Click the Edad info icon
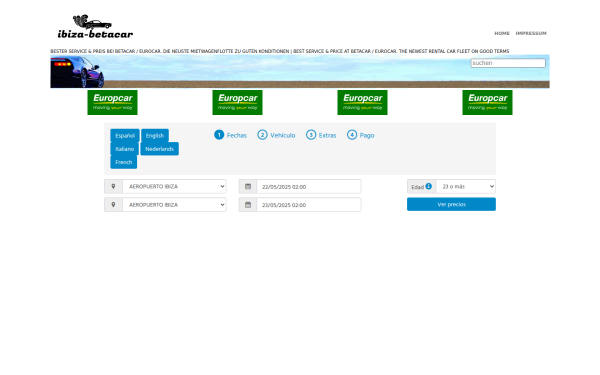This screenshot has width=600, height=375. [x=429, y=186]
